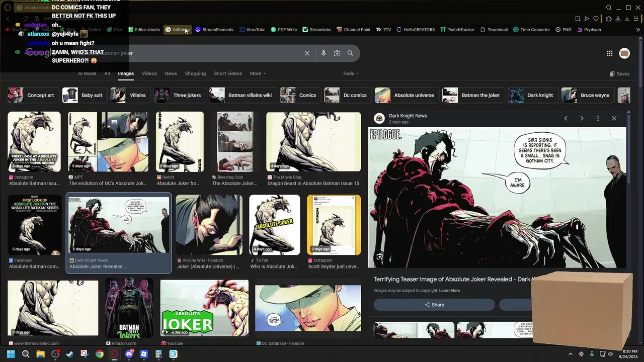
Task: Open Opera snapshot capture tool
Action: (x=578, y=19)
